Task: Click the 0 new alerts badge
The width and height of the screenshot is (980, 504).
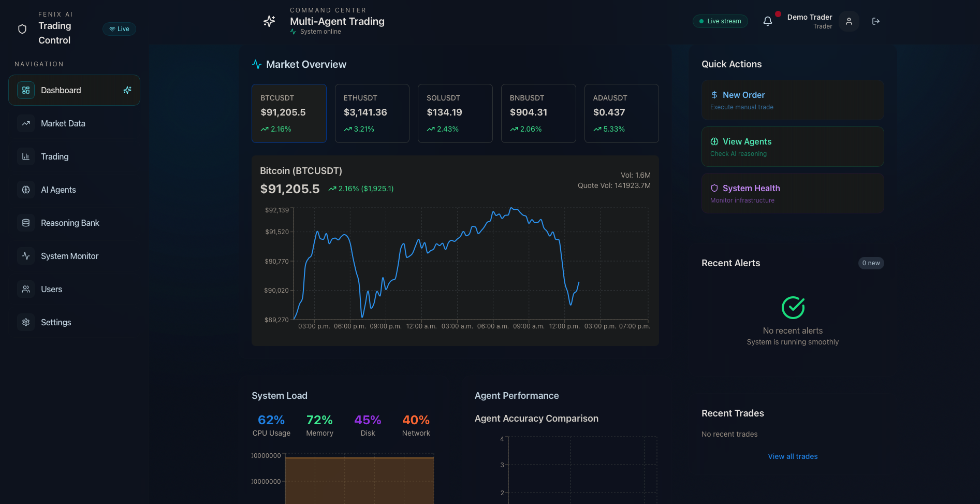Action: [x=871, y=263]
